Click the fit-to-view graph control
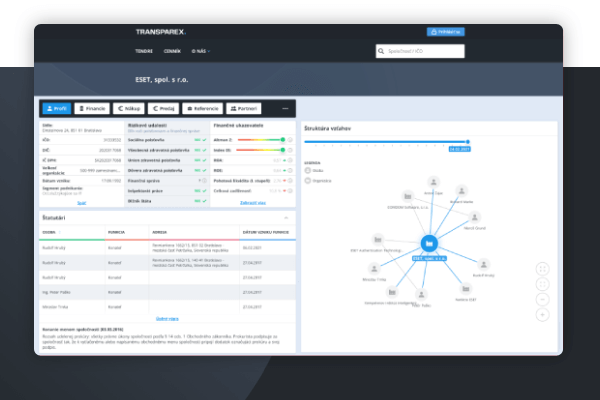Screen dimensions: 600x400 (542, 284)
